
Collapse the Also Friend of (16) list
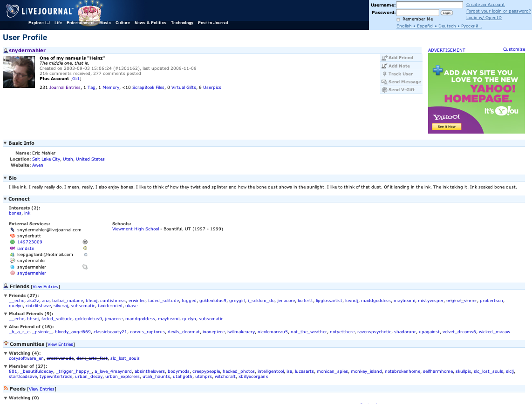point(6,327)
